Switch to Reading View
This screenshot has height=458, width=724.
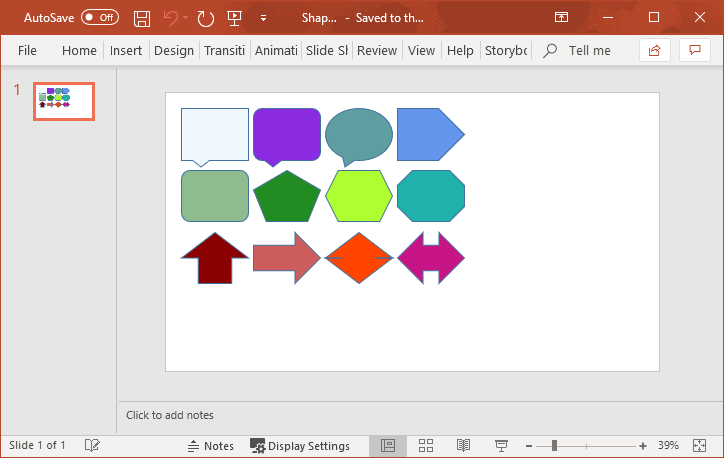click(x=463, y=445)
